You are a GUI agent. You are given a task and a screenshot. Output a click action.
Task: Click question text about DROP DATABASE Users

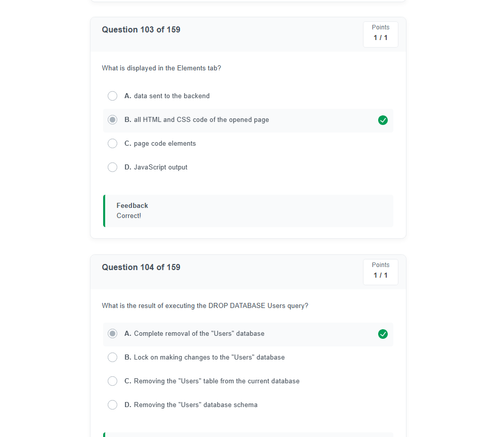click(x=205, y=306)
